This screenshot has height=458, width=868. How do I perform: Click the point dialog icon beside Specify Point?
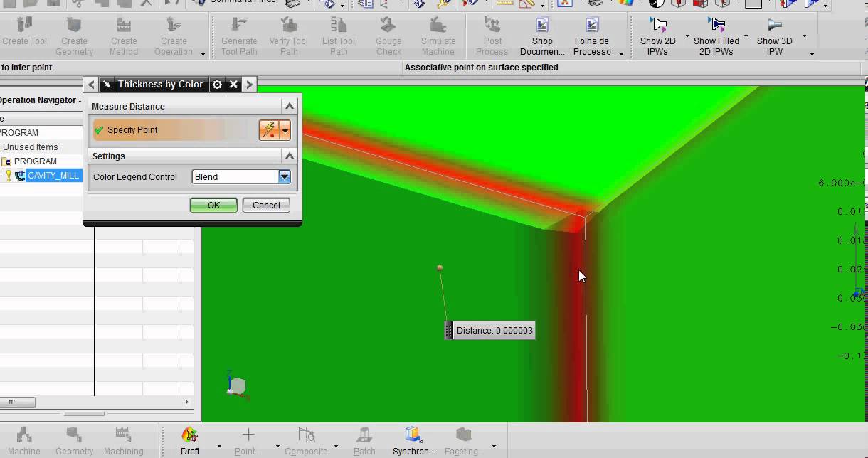[x=269, y=130]
